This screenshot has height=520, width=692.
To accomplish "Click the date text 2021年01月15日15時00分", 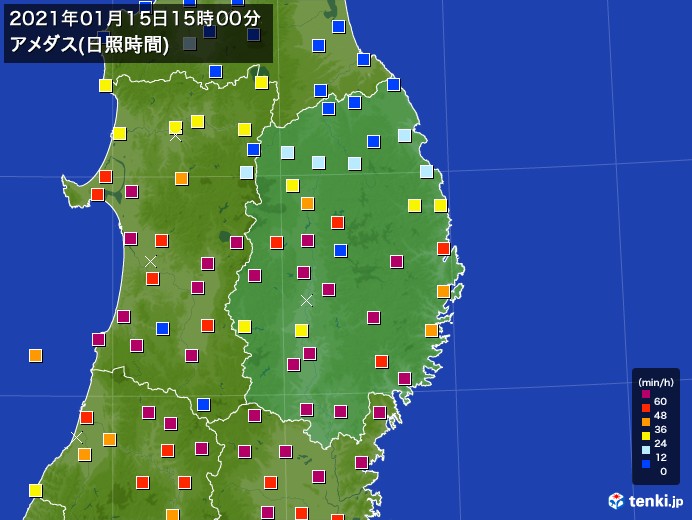I will (135, 19).
